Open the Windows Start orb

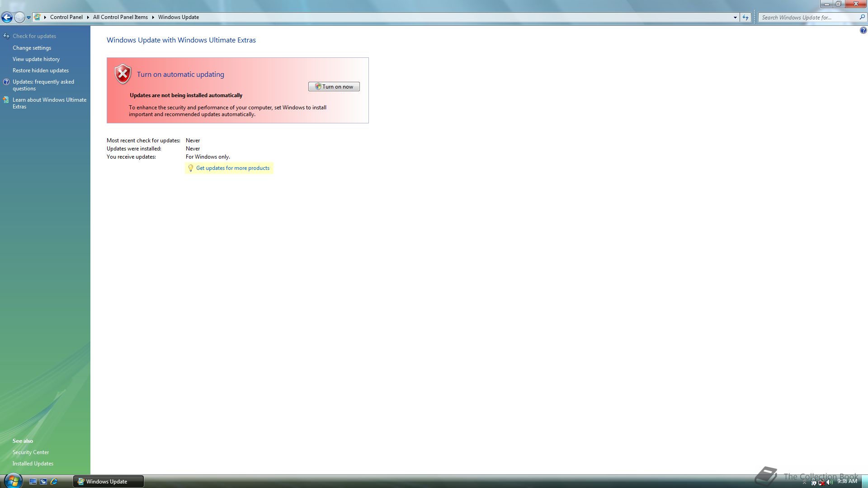pos(13,481)
